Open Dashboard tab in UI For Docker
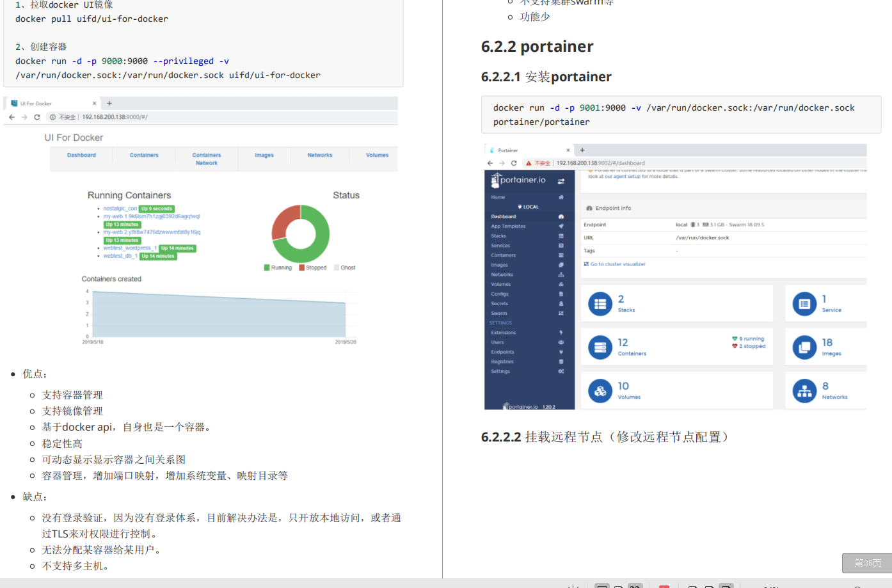 coord(82,155)
